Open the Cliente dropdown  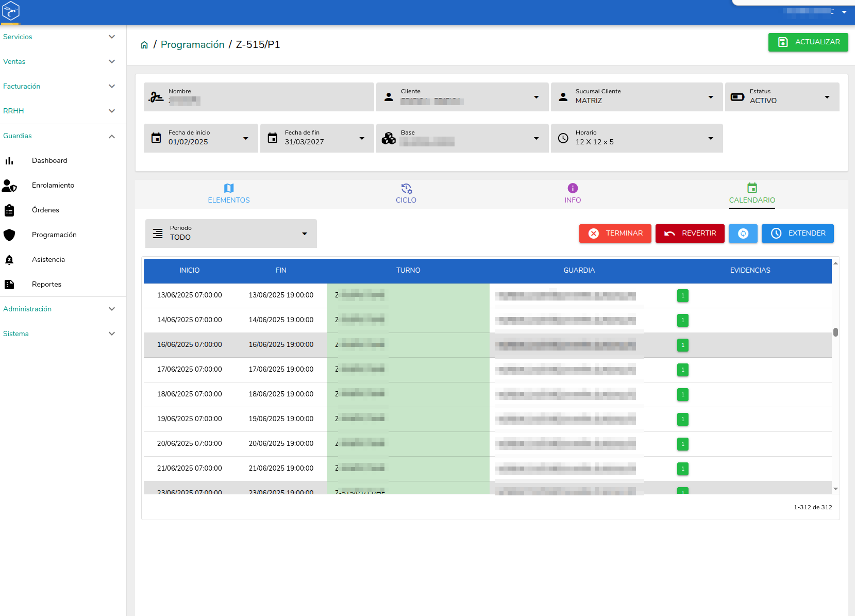[x=462, y=97]
